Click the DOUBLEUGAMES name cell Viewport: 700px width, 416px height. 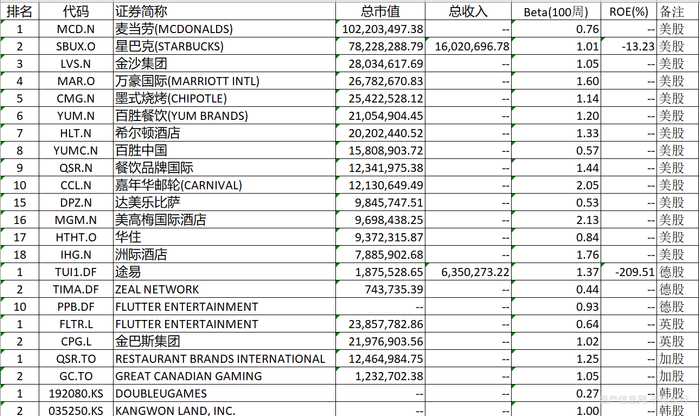[224, 394]
